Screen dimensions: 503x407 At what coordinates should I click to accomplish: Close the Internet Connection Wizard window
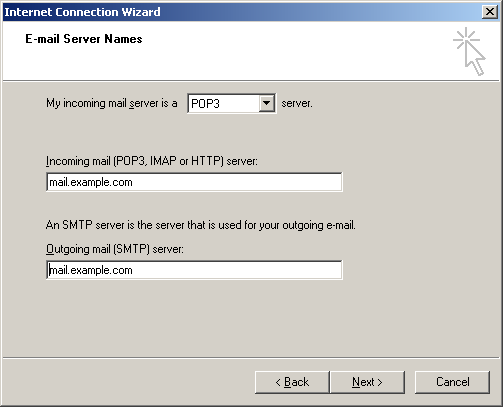click(x=490, y=12)
